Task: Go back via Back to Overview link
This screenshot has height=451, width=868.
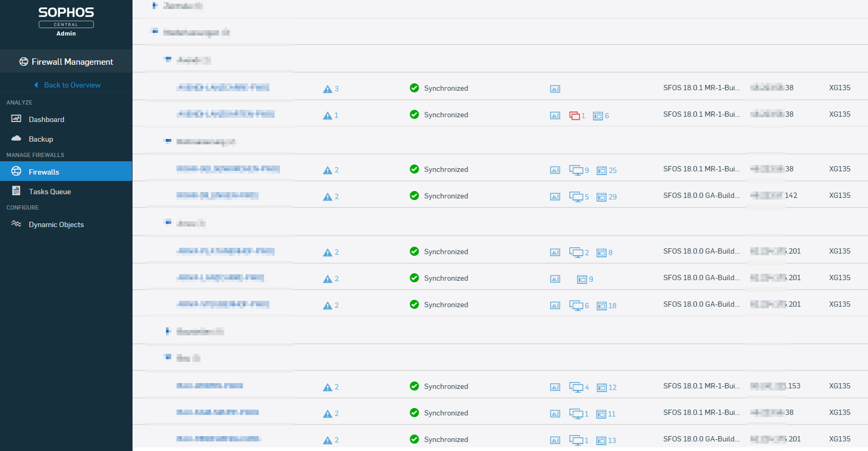Action: [x=72, y=85]
